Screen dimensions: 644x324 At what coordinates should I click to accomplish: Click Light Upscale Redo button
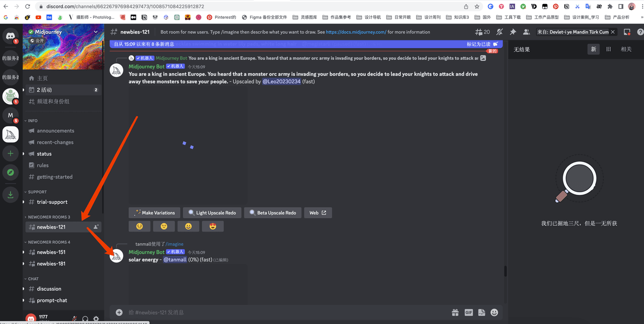point(212,213)
